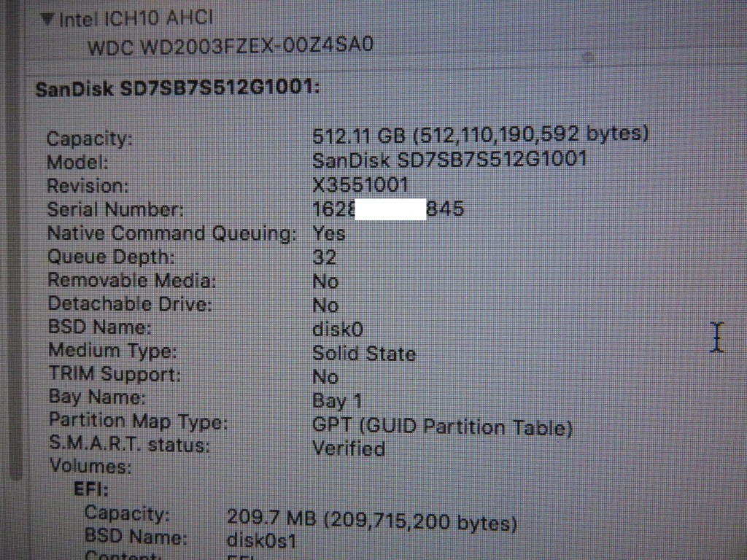Click the SanDisk drive's Capacity label

pyautogui.click(x=90, y=139)
